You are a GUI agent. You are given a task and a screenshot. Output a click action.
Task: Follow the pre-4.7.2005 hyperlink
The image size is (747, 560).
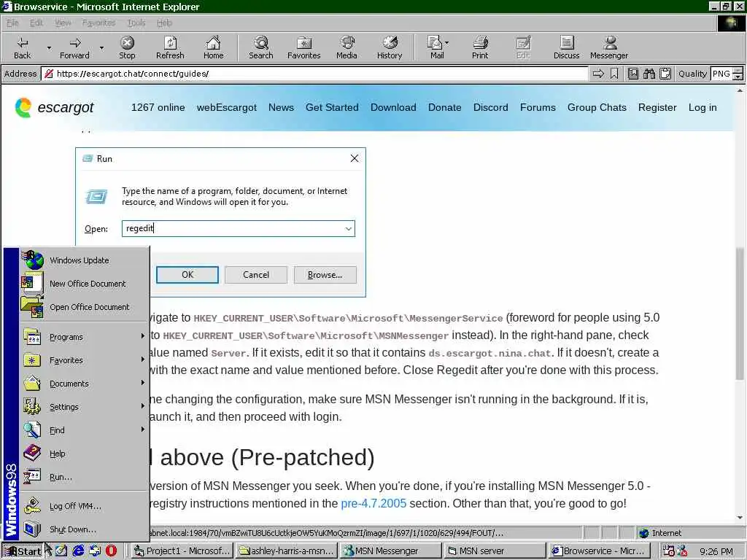pyautogui.click(x=373, y=503)
